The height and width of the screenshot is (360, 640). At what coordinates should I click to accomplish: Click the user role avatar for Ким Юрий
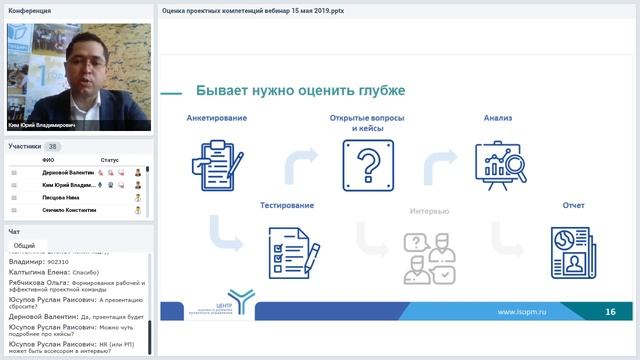coord(138,185)
